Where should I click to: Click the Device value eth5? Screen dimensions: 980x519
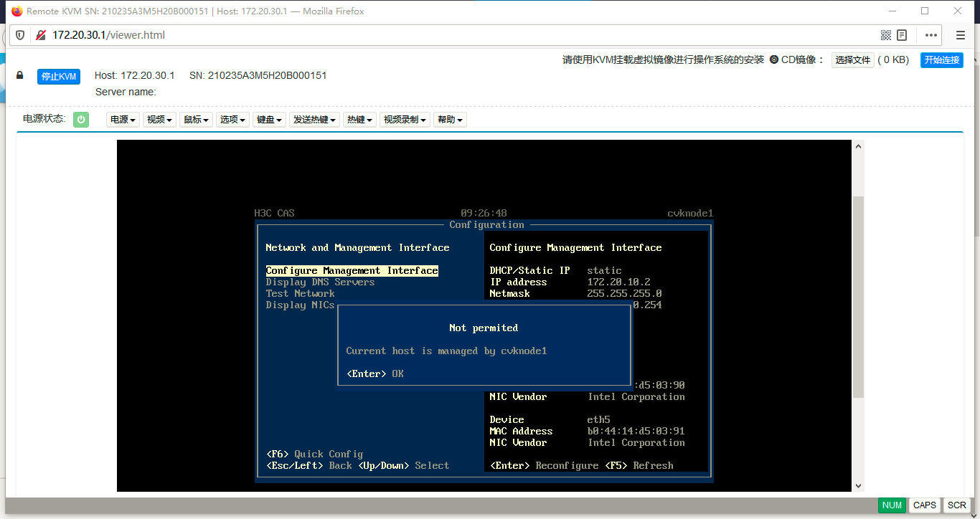click(x=598, y=419)
